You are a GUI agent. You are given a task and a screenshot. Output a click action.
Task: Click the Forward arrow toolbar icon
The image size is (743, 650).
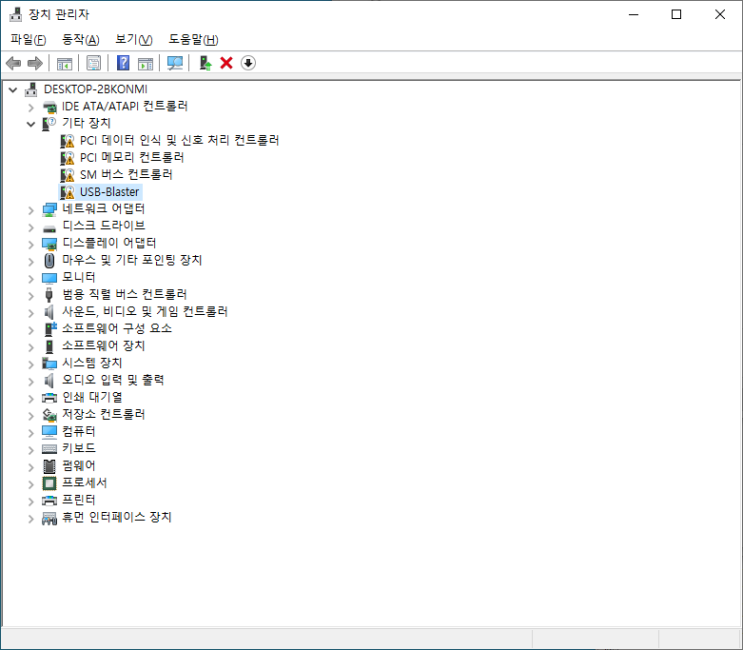(x=35, y=63)
